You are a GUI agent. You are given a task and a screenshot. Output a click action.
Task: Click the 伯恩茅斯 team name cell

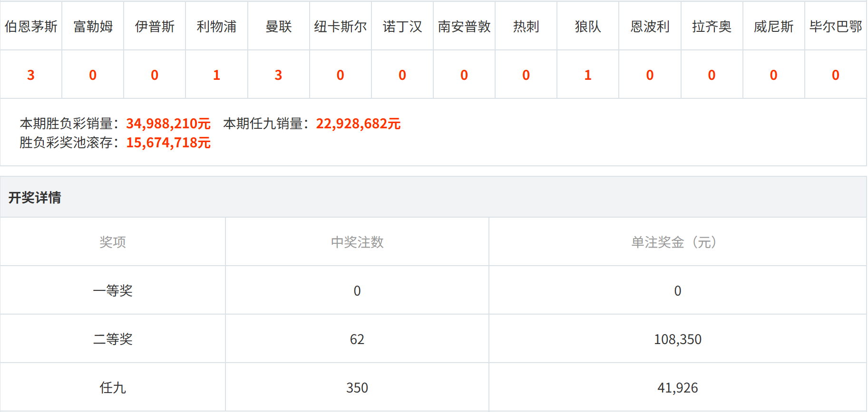[31, 26]
